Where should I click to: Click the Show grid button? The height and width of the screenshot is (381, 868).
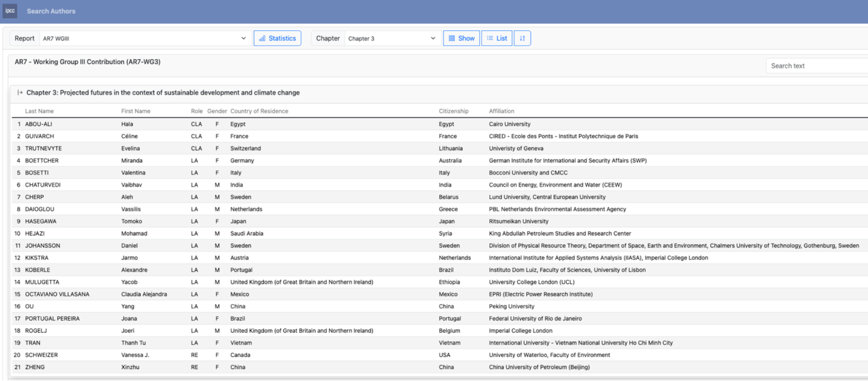pyautogui.click(x=461, y=38)
